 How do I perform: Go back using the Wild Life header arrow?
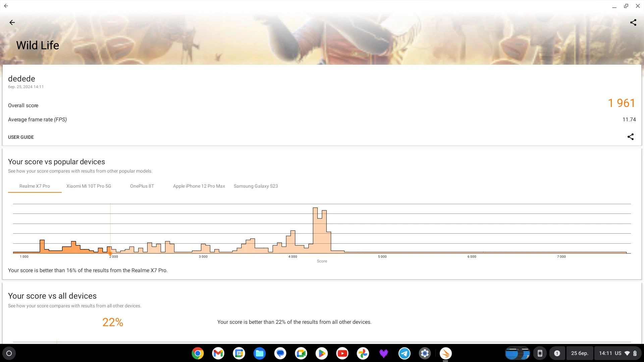point(12,22)
